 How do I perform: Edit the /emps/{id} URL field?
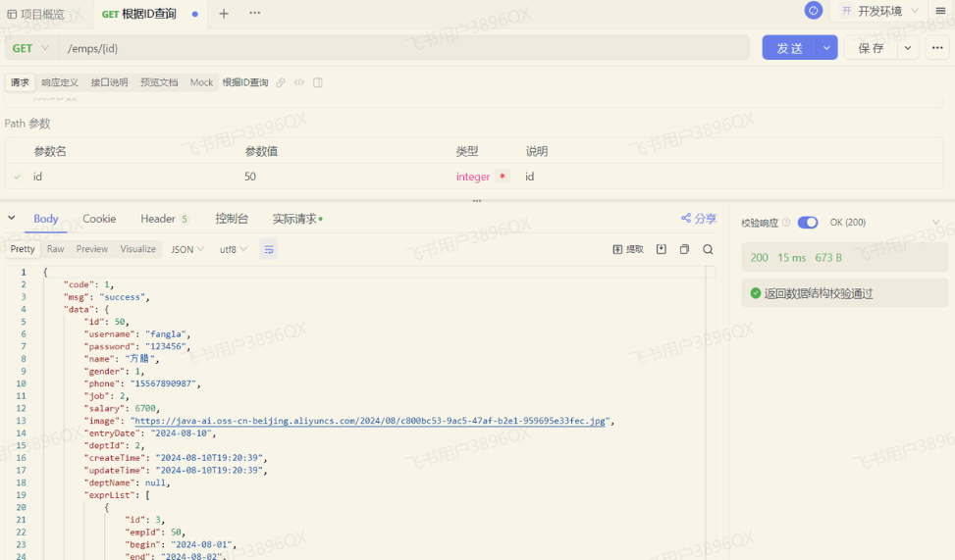click(403, 48)
